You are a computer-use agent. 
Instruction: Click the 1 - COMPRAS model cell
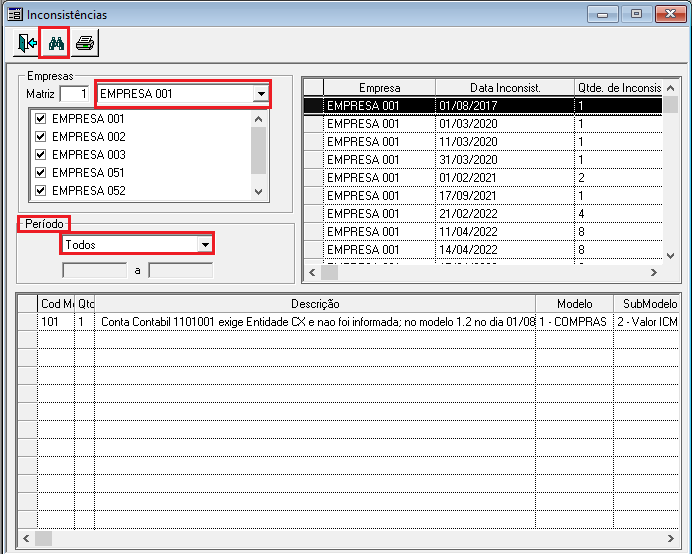pos(575,322)
